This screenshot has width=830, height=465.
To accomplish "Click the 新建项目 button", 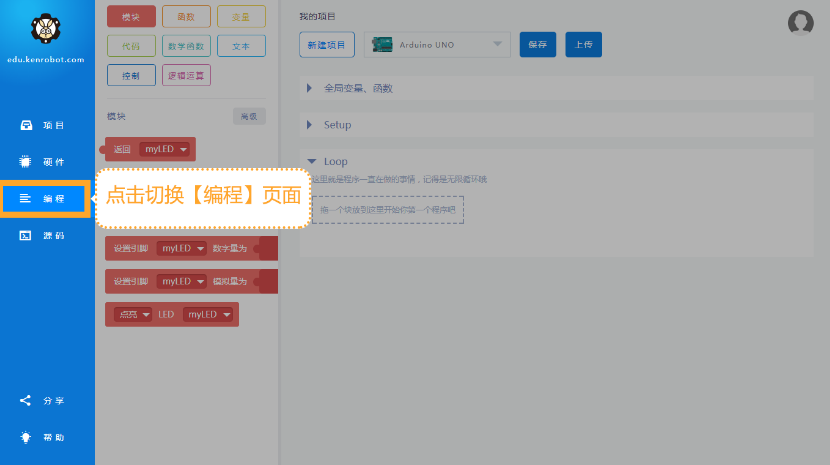I will (326, 44).
